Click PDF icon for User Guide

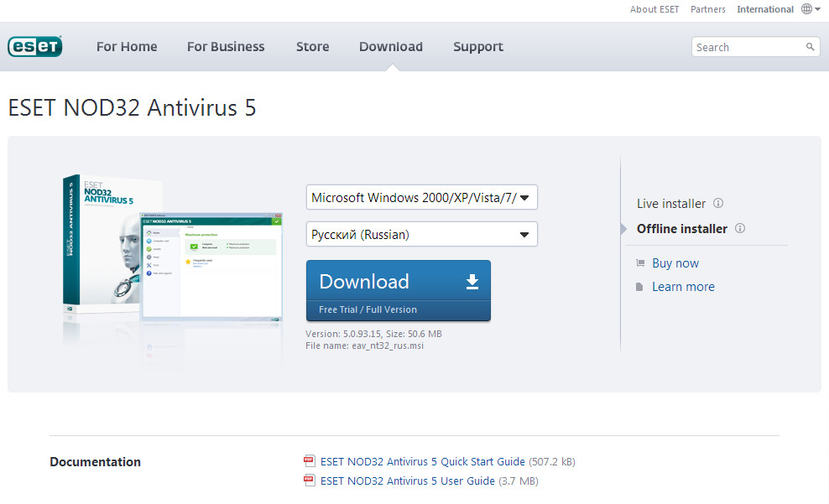click(x=310, y=481)
